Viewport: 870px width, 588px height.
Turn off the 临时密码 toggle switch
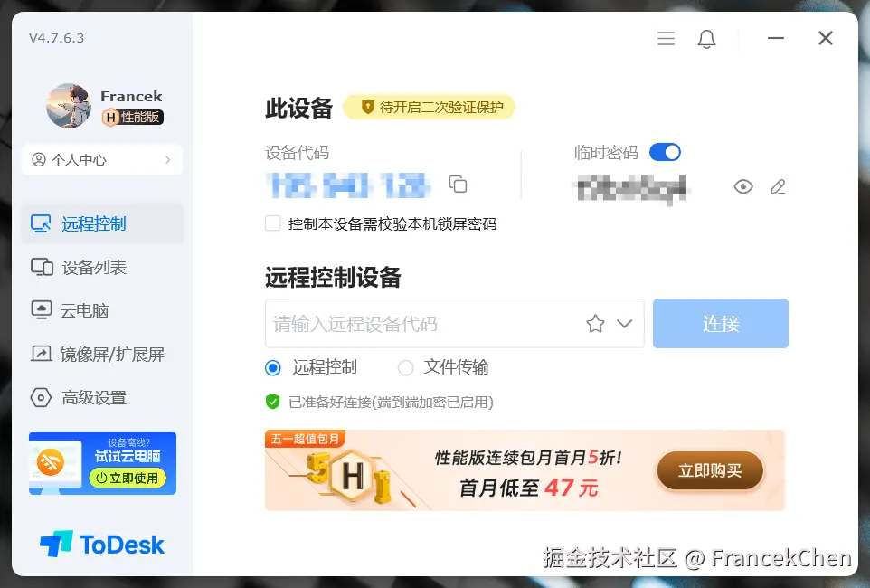point(665,152)
